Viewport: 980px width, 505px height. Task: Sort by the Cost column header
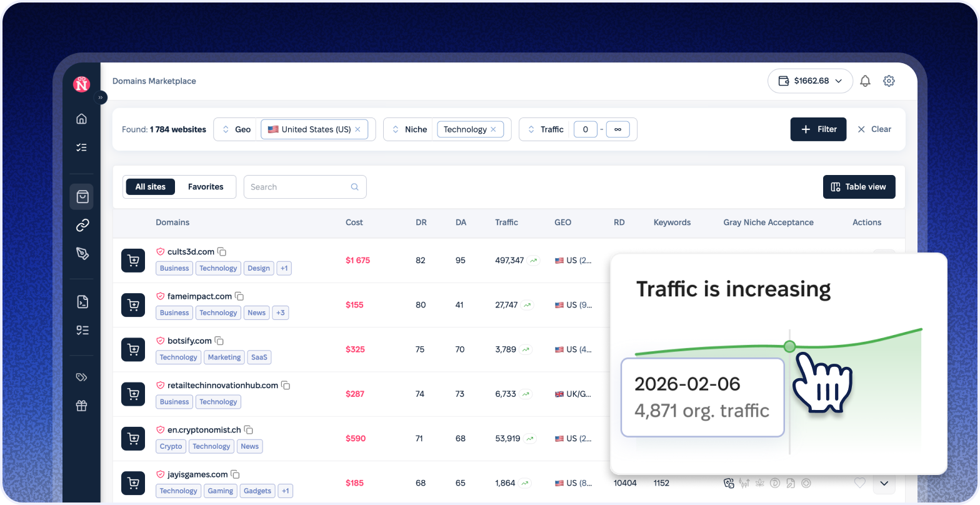354,222
